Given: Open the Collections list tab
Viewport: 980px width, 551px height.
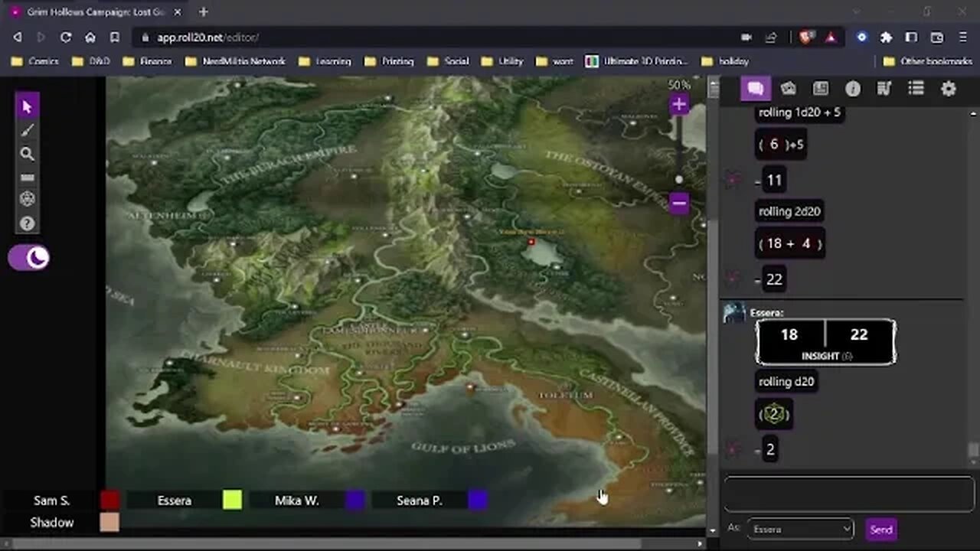Looking at the screenshot, I should (x=916, y=89).
